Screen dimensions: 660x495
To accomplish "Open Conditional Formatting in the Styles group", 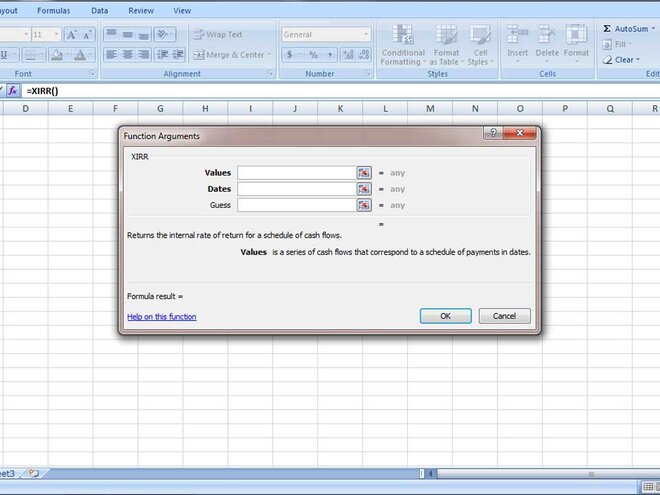I will 403,46.
